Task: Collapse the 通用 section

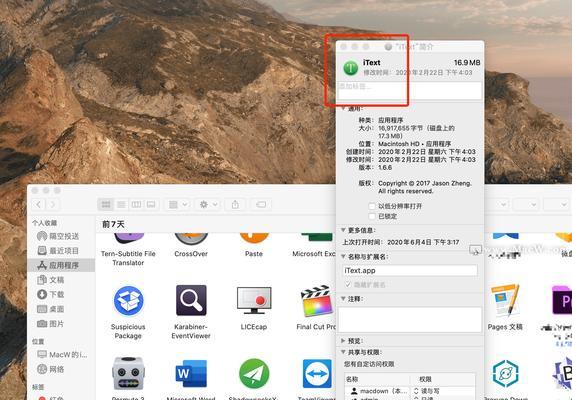Action: (343, 108)
